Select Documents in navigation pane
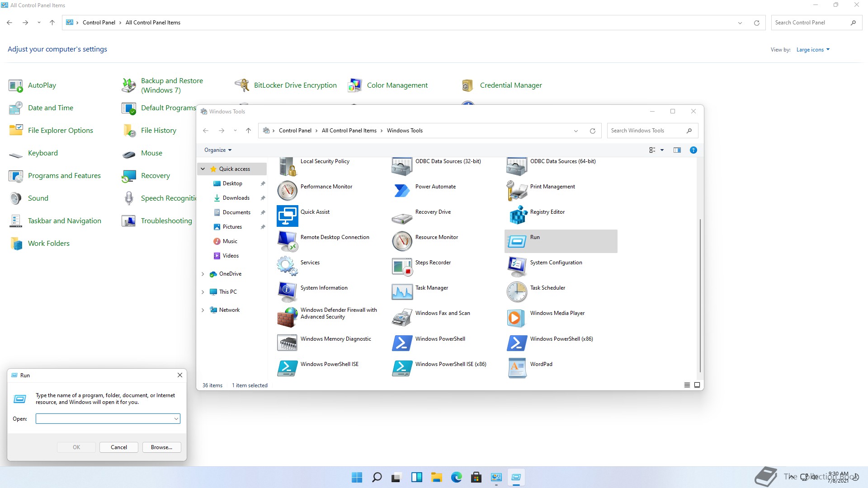Screen dimensions: 868x488 (x=236, y=212)
